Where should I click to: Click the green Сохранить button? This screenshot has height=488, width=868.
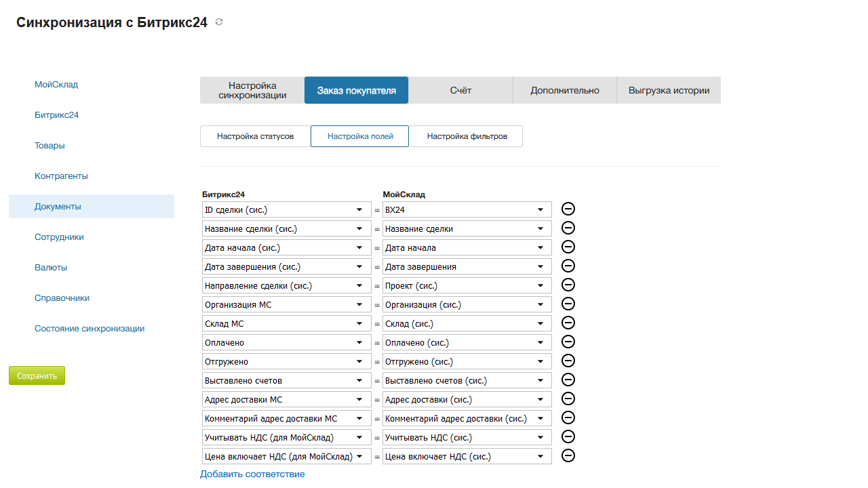(37, 375)
